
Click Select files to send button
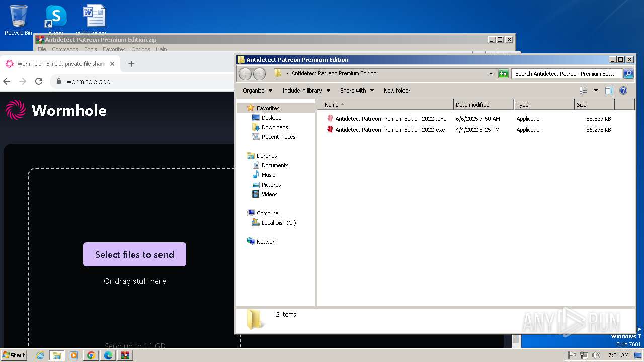pyautogui.click(x=134, y=254)
